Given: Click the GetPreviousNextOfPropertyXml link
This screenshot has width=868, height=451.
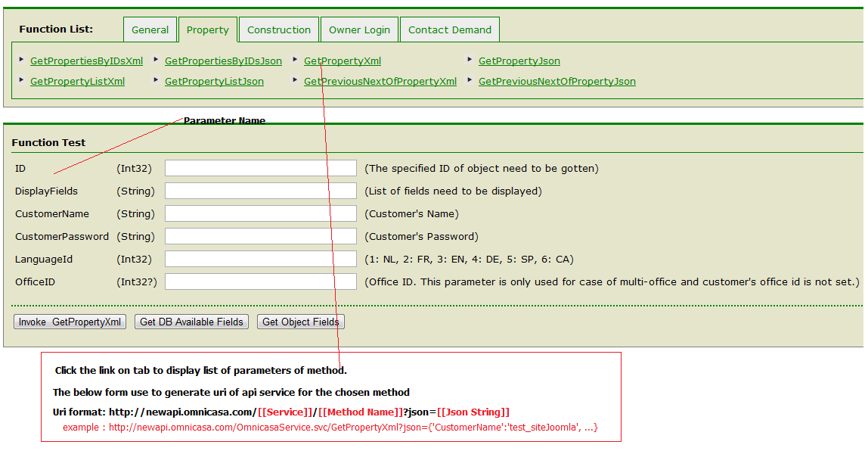Looking at the screenshot, I should click(x=380, y=82).
